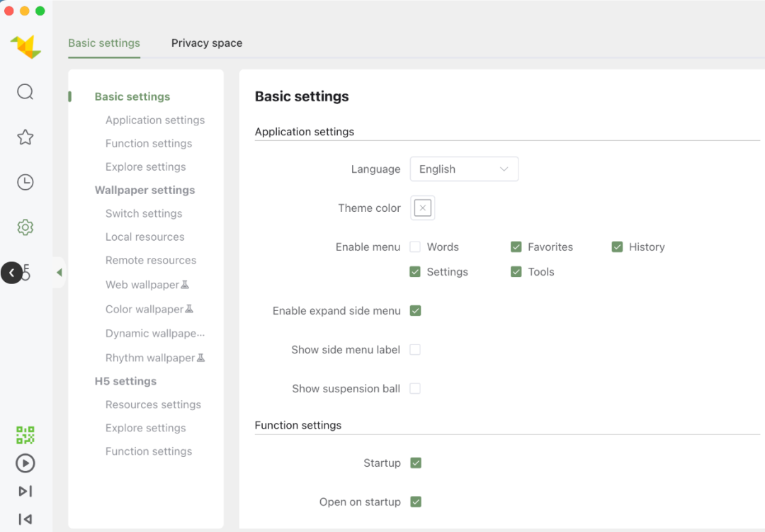Select H5 settings heading
Screen dimensions: 765x532
[125, 381]
